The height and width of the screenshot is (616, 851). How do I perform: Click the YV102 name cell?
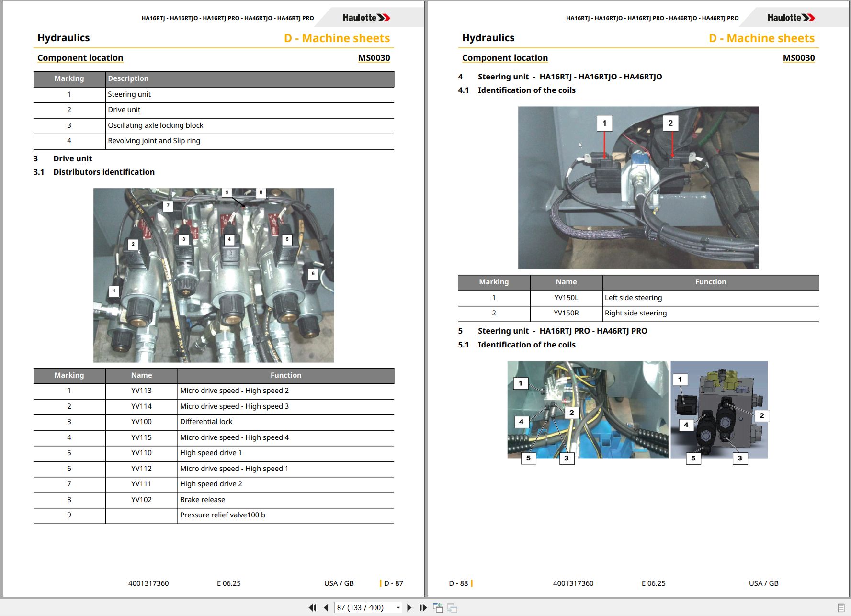(141, 500)
